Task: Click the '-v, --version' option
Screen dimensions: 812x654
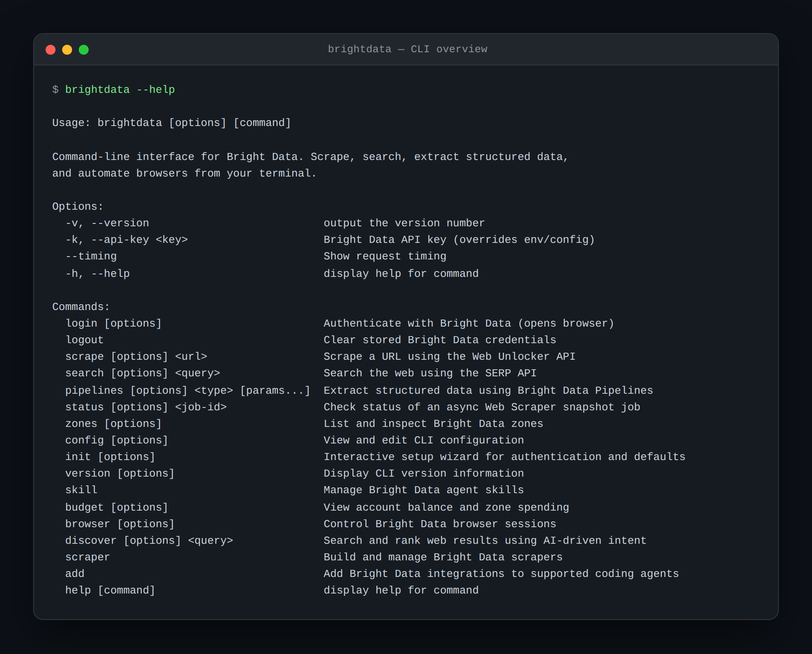Action: point(107,223)
